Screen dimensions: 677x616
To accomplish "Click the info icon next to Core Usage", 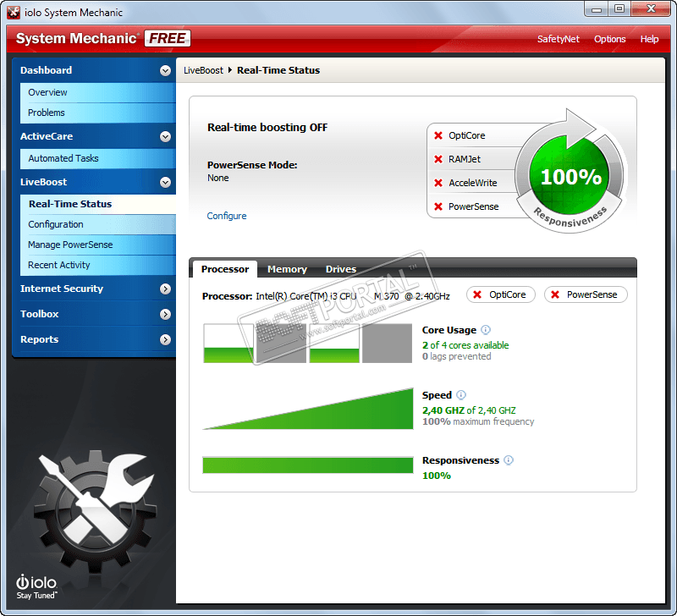I will pos(486,330).
